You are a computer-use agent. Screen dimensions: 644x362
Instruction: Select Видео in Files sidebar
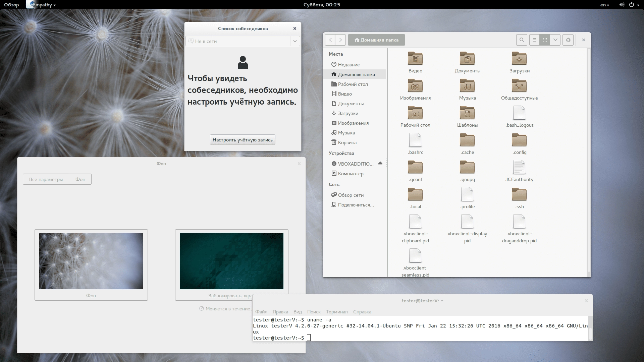[x=355, y=94]
